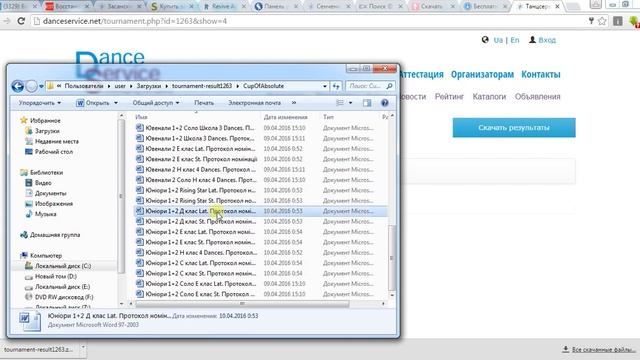The width and height of the screenshot is (640, 360).
Task: Select Локальный диск (C:) in sidebar
Action: pos(63,266)
